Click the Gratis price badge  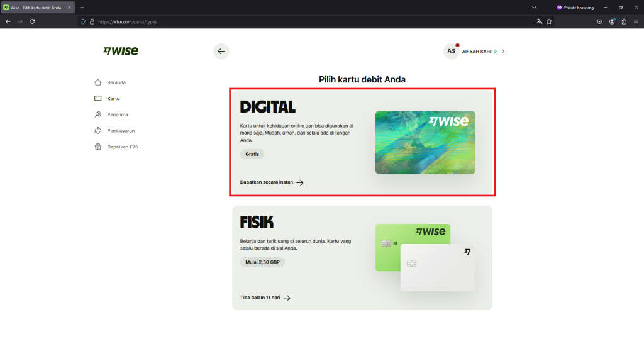252,154
